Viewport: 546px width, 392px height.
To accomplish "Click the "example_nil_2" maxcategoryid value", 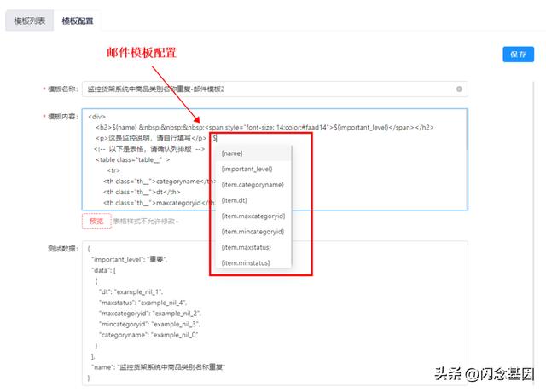I will pyautogui.click(x=177, y=313).
